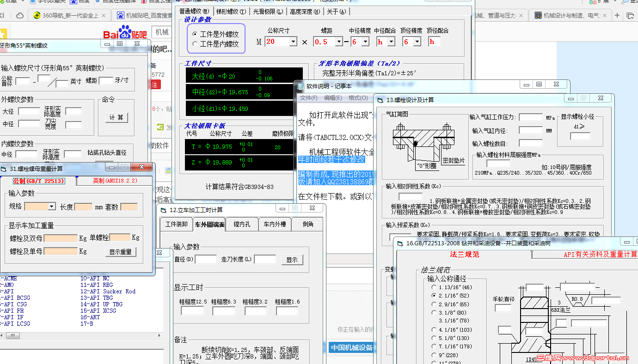Select the 法兰规范 tab

pos(465,255)
